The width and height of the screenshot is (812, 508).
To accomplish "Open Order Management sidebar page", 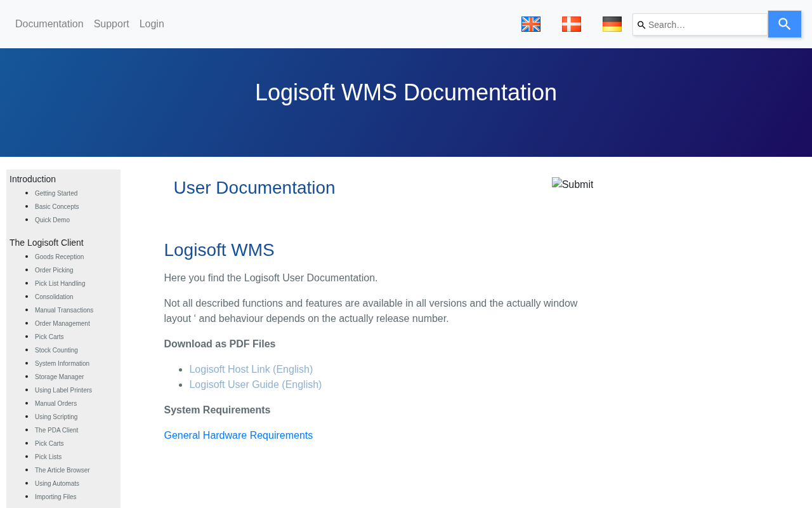I will (63, 324).
